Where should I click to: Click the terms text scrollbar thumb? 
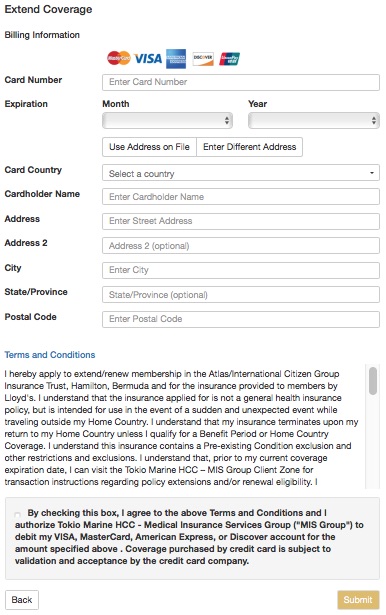click(373, 380)
